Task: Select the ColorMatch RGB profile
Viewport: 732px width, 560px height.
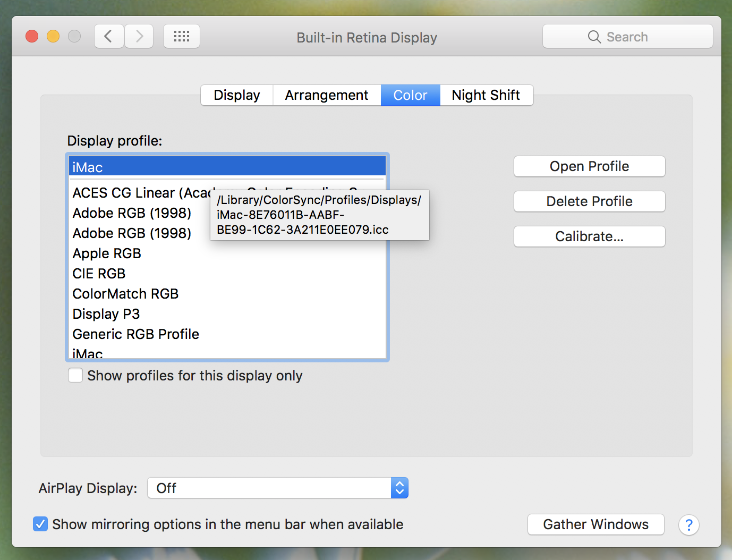Action: pyautogui.click(x=227, y=294)
